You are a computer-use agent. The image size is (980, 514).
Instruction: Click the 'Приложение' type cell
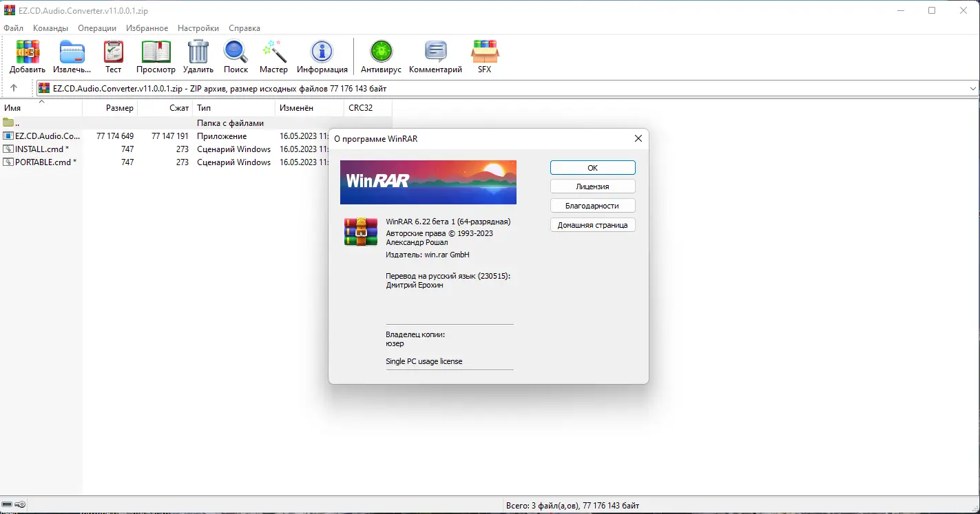click(222, 136)
